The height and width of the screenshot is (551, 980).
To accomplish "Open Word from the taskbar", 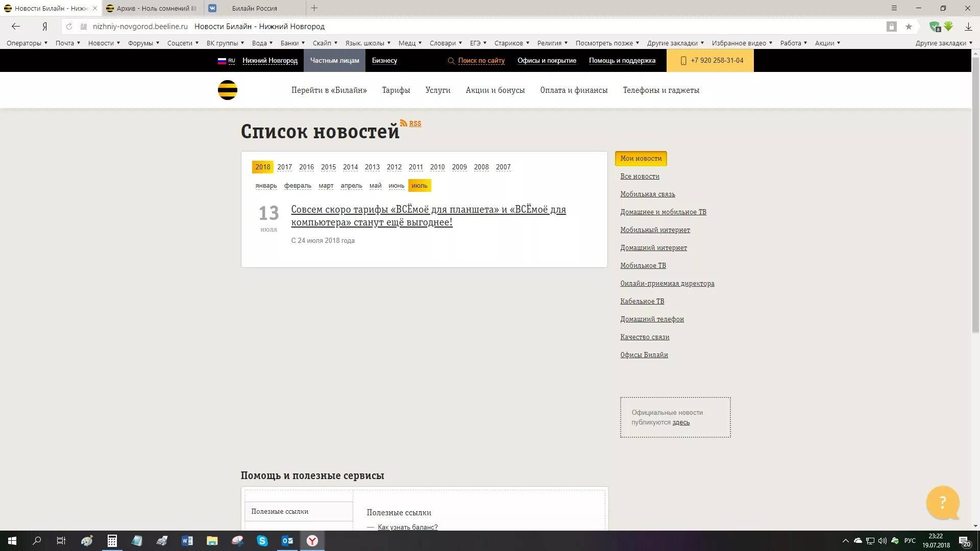I will (x=187, y=541).
